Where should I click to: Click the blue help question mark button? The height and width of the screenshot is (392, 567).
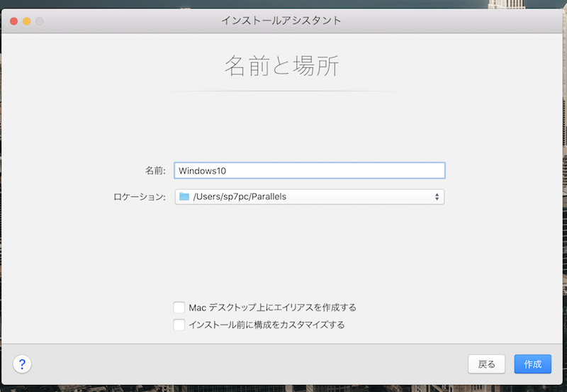(x=22, y=364)
